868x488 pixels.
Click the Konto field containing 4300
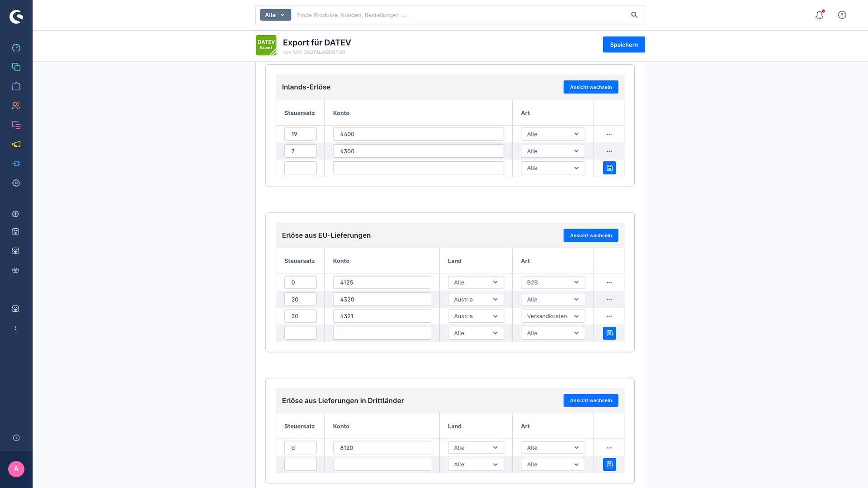[418, 151]
